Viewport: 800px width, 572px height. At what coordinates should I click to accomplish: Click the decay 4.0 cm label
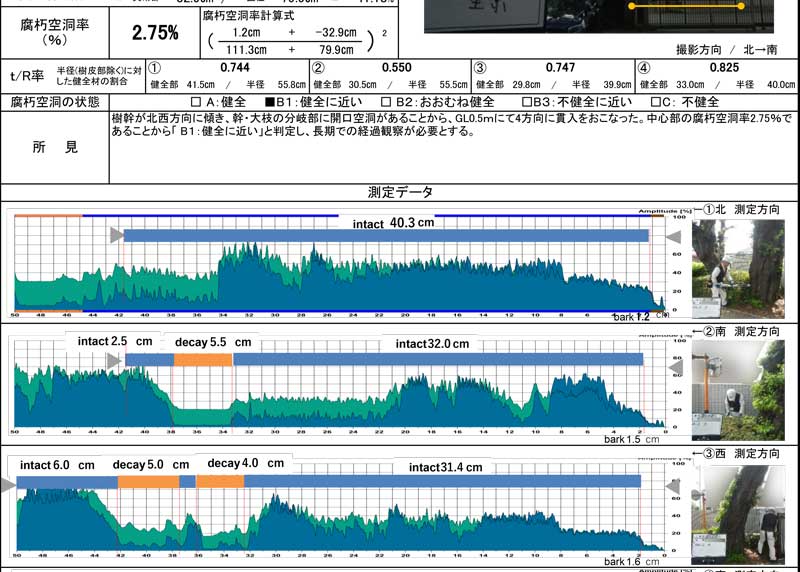click(245, 463)
